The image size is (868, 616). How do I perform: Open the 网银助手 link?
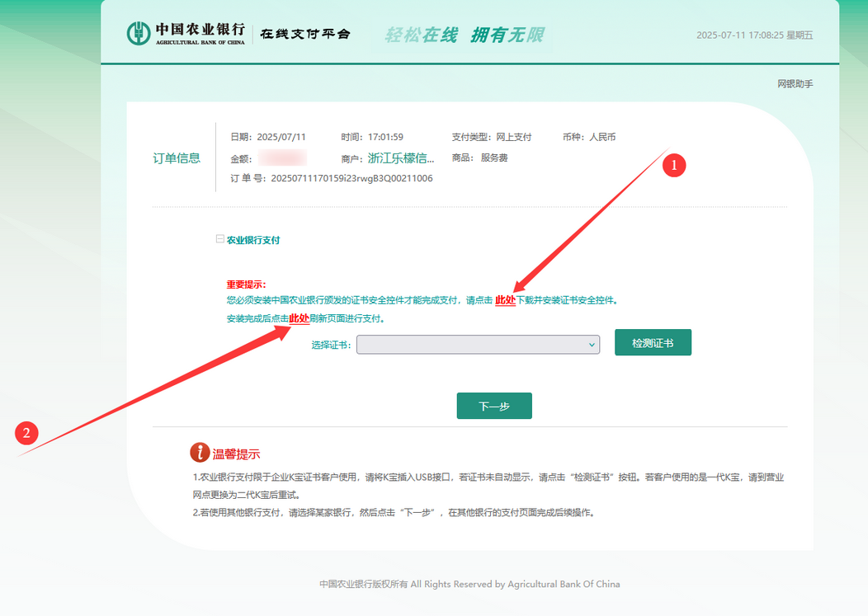795,83
